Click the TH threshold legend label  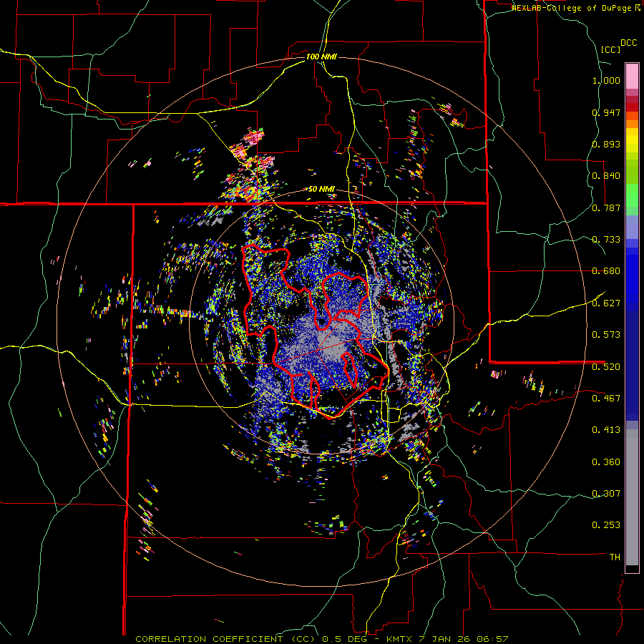615,557
